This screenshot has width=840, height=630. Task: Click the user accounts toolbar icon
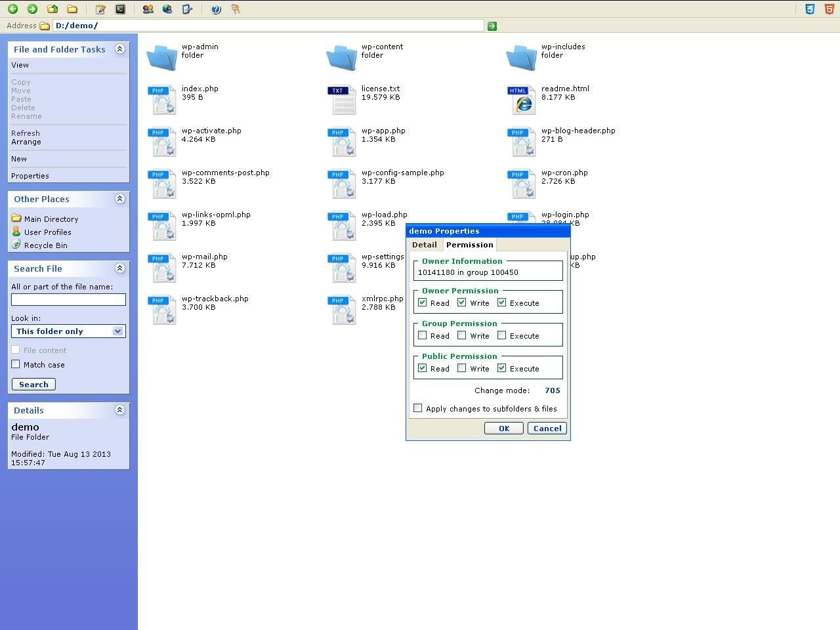point(147,9)
